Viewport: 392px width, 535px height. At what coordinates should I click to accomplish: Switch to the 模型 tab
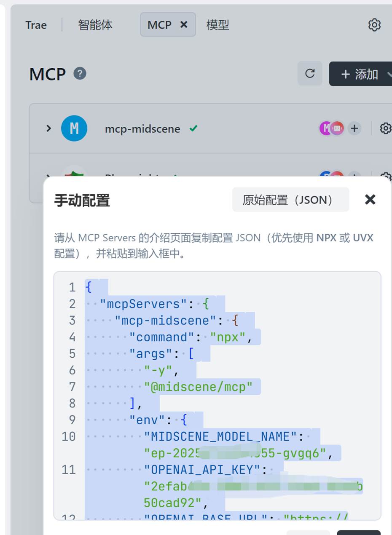[218, 25]
